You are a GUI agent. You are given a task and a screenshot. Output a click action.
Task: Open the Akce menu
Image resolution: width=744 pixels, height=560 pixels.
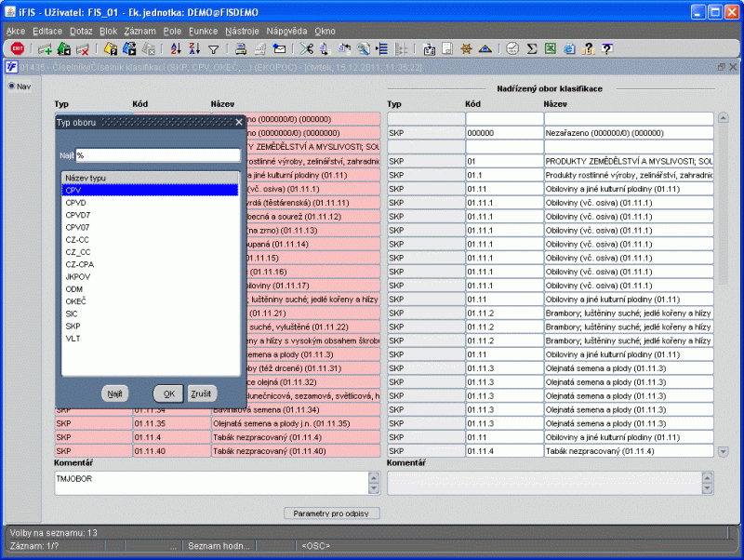click(16, 31)
